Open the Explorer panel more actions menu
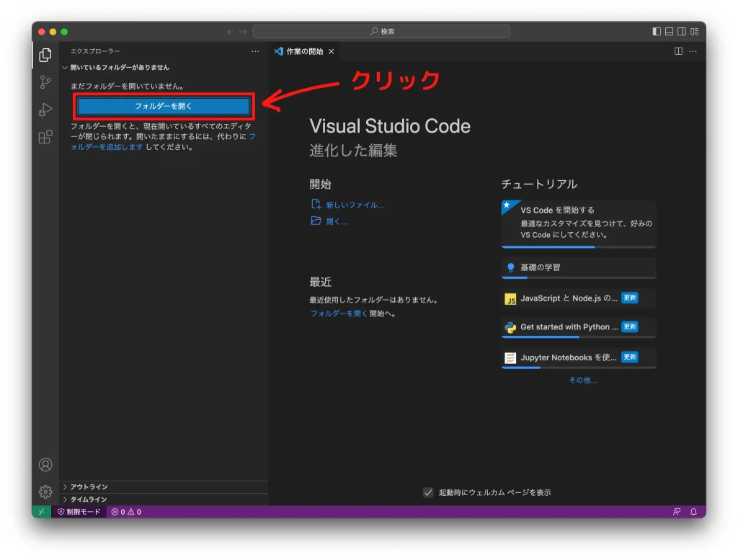This screenshot has width=738, height=560. point(255,51)
